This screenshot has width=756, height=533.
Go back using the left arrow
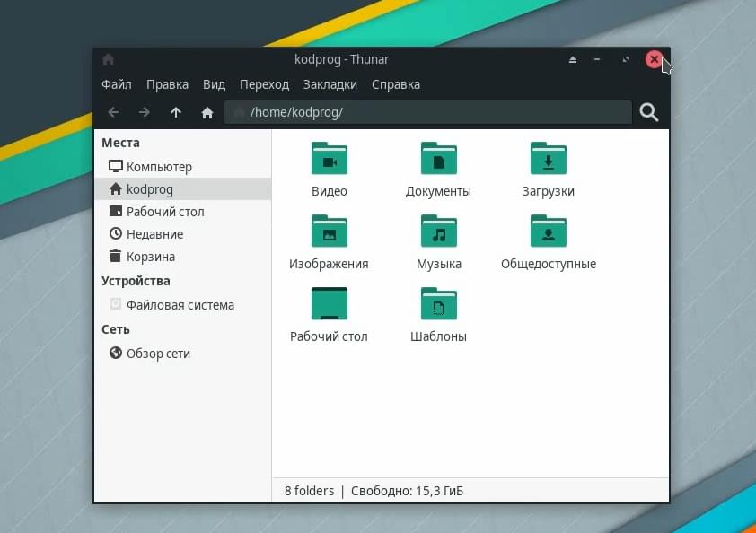coord(113,112)
